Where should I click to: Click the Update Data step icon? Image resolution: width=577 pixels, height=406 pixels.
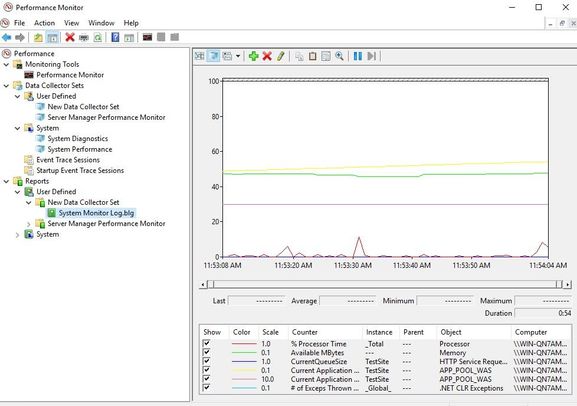click(x=372, y=56)
